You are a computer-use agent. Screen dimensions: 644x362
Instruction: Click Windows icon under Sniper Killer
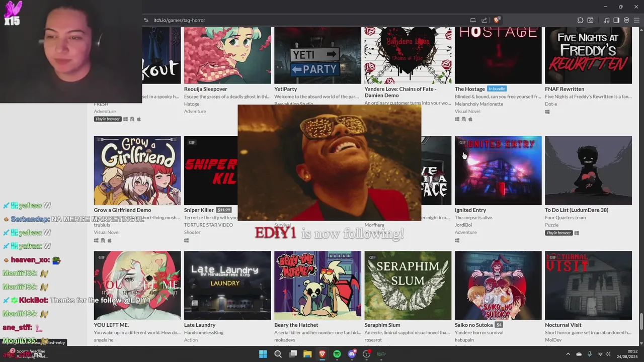pos(186,240)
